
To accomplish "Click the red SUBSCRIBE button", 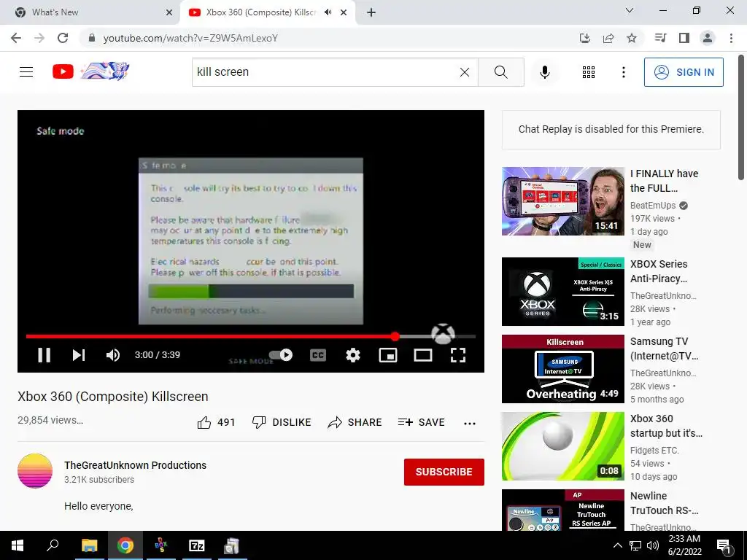I will [x=444, y=472].
